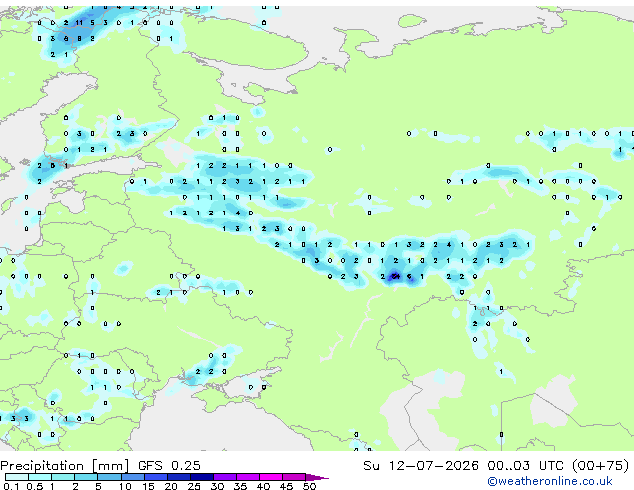
Task: Choose the 20–25 mm dark blue swatch
Action: tap(178, 477)
